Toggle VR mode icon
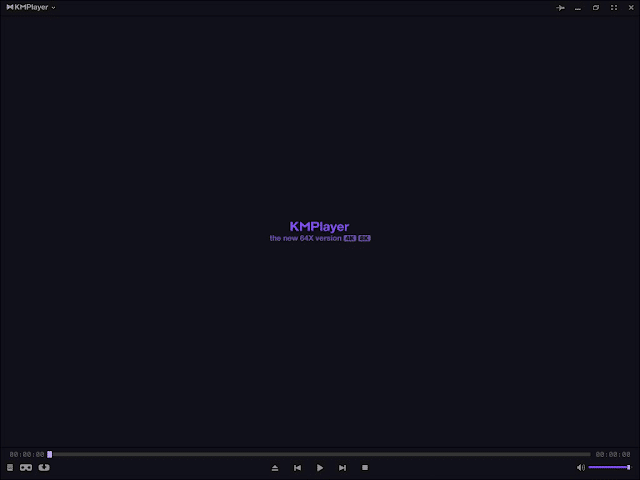 (26, 468)
